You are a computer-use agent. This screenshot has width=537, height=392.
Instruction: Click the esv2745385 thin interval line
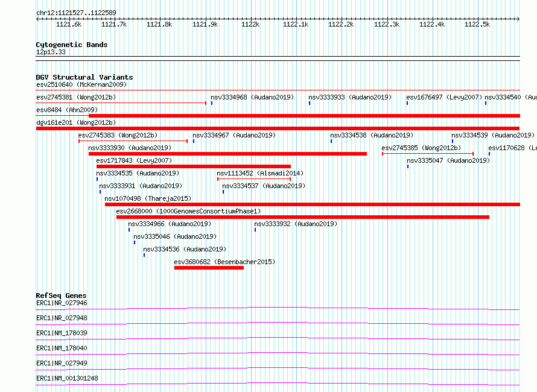coord(428,154)
